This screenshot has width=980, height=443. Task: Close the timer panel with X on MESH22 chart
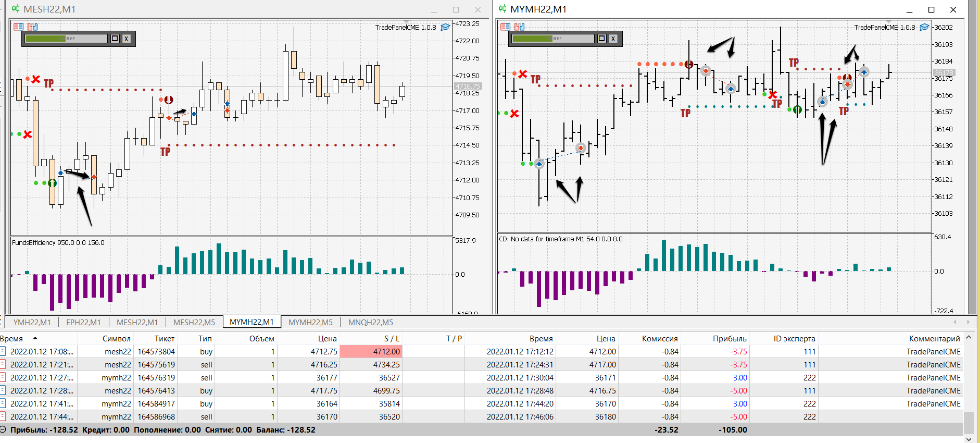126,39
